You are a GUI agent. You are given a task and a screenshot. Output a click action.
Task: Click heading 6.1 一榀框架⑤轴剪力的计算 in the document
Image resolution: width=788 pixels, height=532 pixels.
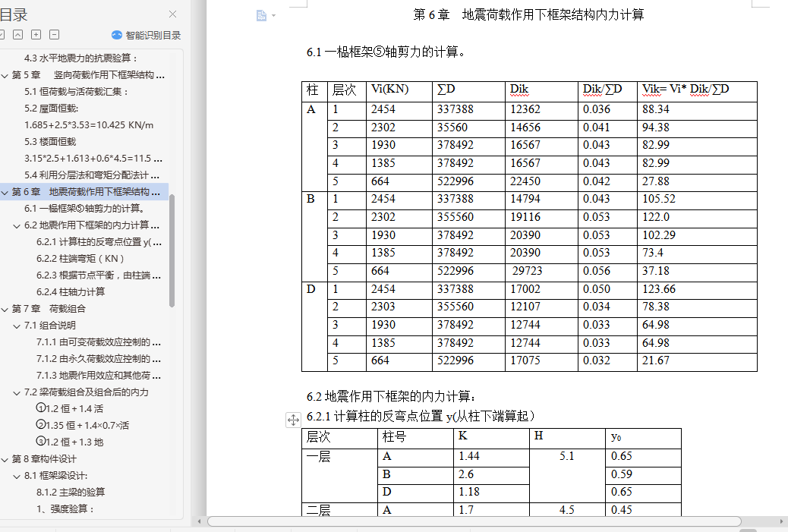[x=386, y=52]
